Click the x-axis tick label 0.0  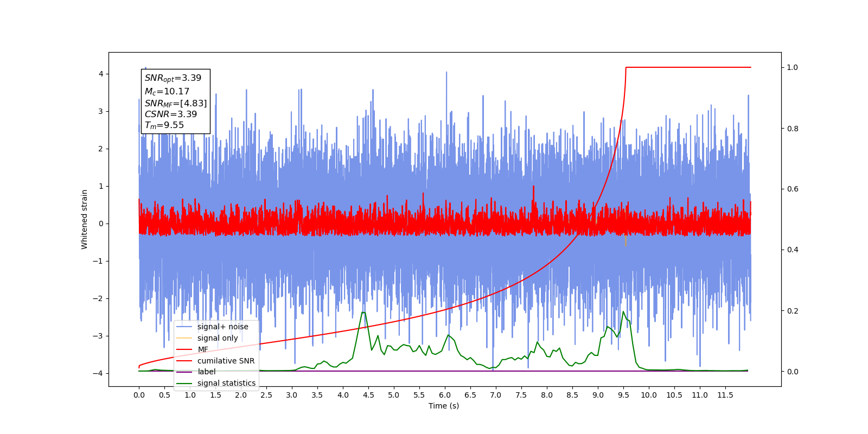tap(139, 395)
